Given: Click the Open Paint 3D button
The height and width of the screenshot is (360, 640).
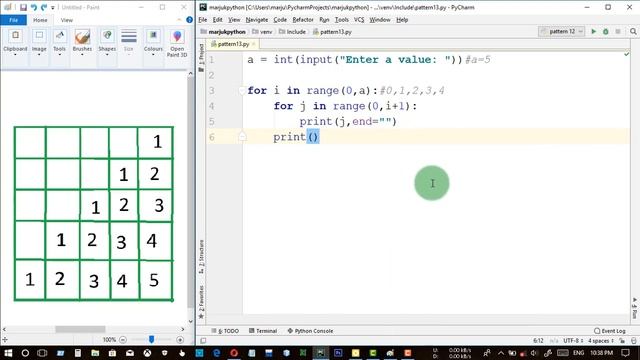Looking at the screenshot, I should 177,43.
